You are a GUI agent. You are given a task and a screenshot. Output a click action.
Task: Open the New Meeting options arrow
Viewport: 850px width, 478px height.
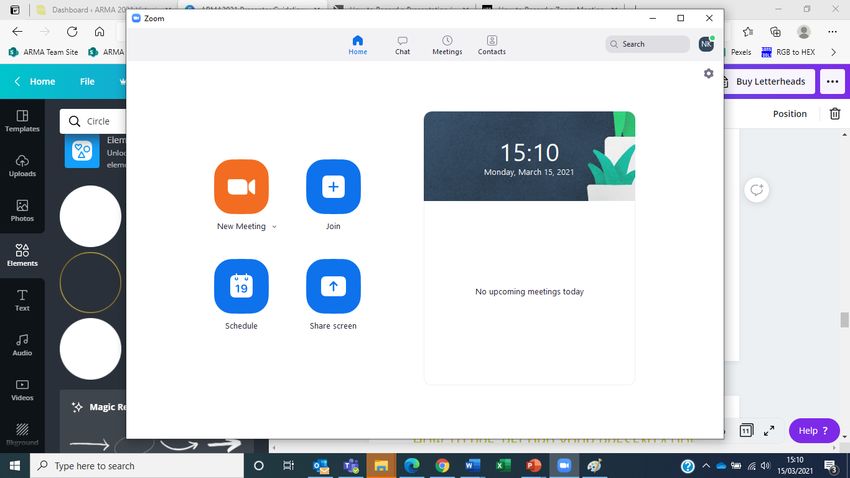point(274,227)
